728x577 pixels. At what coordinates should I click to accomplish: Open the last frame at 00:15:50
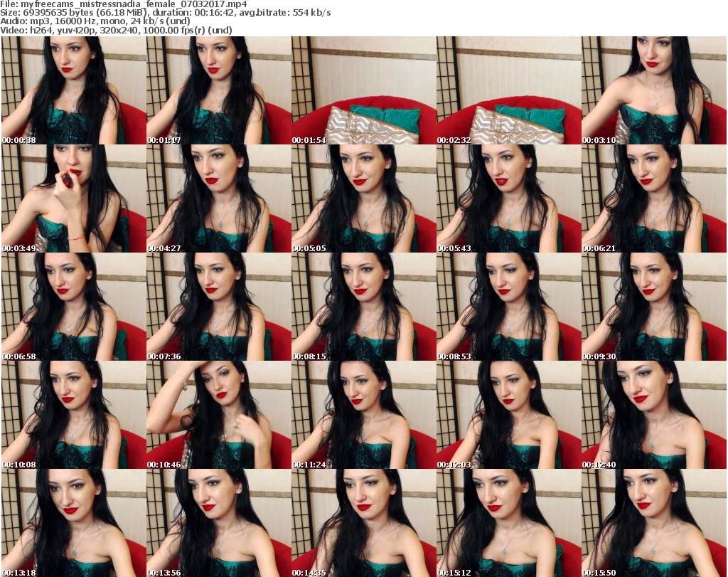point(654,523)
